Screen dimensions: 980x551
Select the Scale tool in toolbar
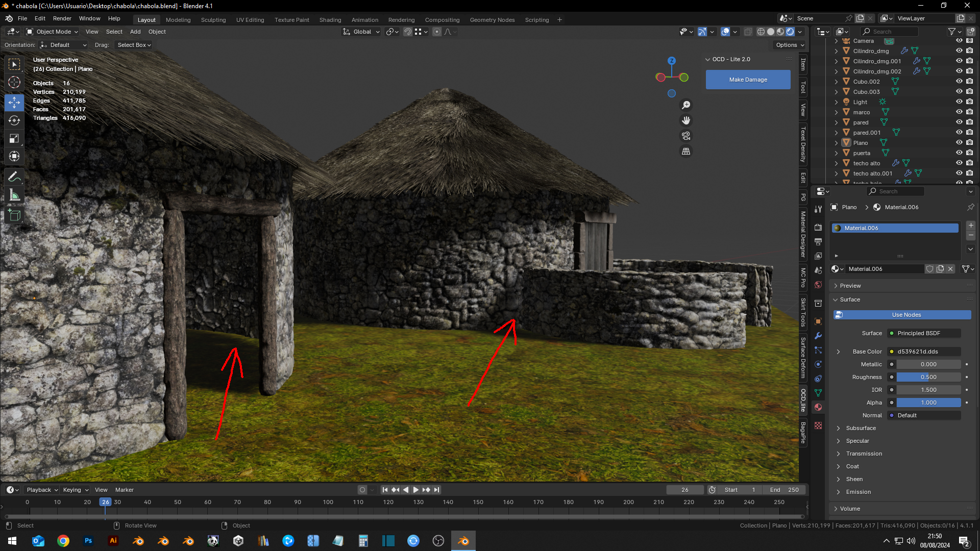(x=14, y=139)
